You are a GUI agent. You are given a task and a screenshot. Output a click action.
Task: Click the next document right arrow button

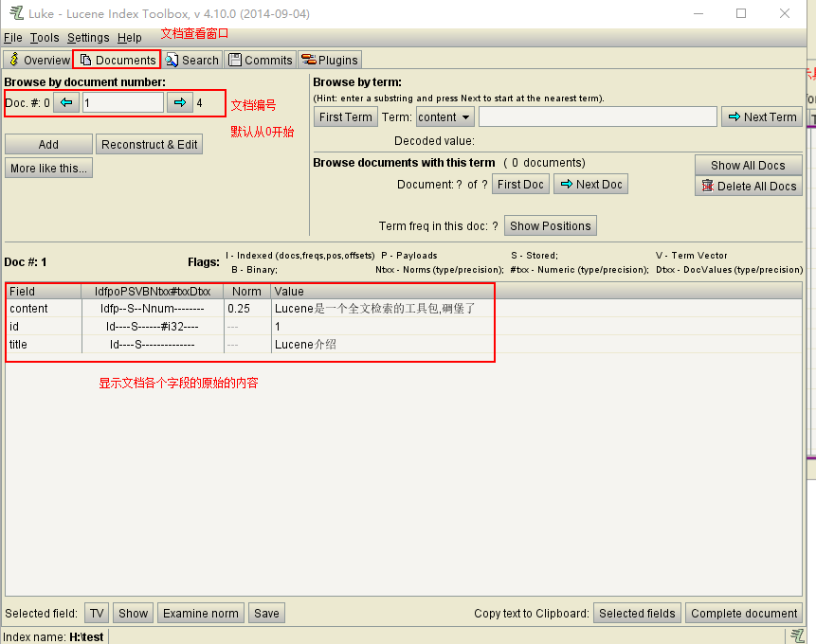point(179,103)
